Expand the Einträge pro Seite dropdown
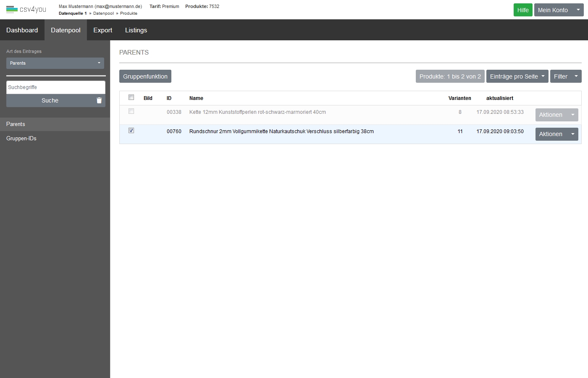This screenshot has height=378, width=588. pos(517,76)
